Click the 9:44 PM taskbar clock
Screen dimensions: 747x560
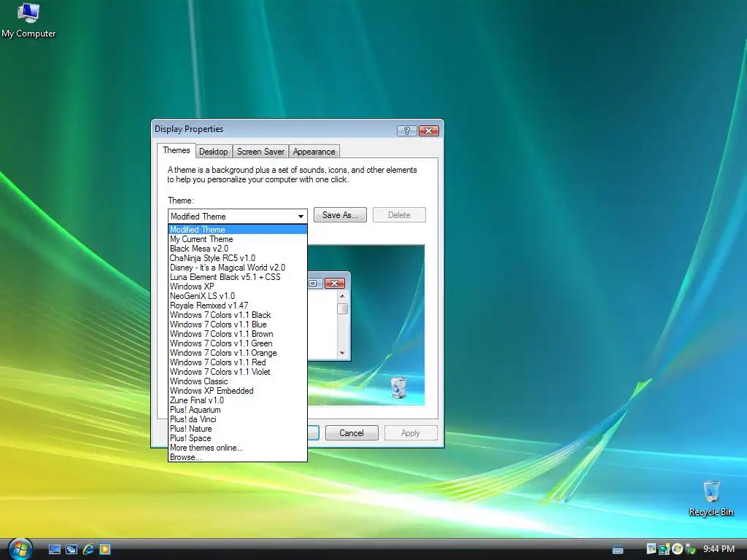click(x=719, y=549)
